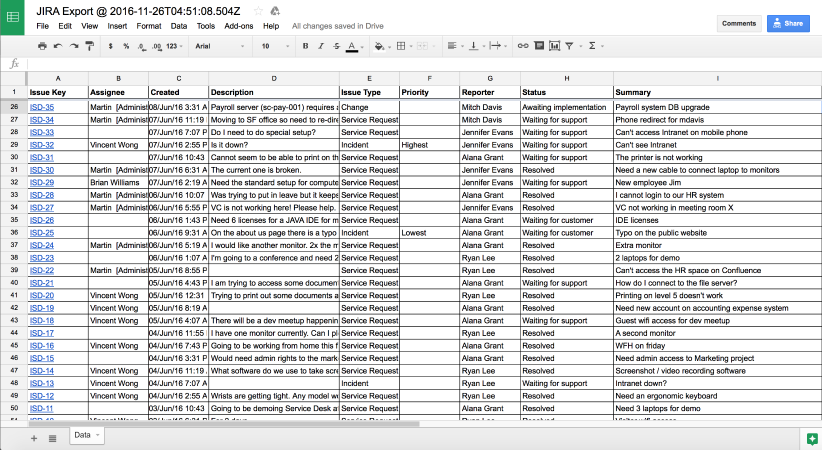Open the Add-ons menu

coord(239,26)
